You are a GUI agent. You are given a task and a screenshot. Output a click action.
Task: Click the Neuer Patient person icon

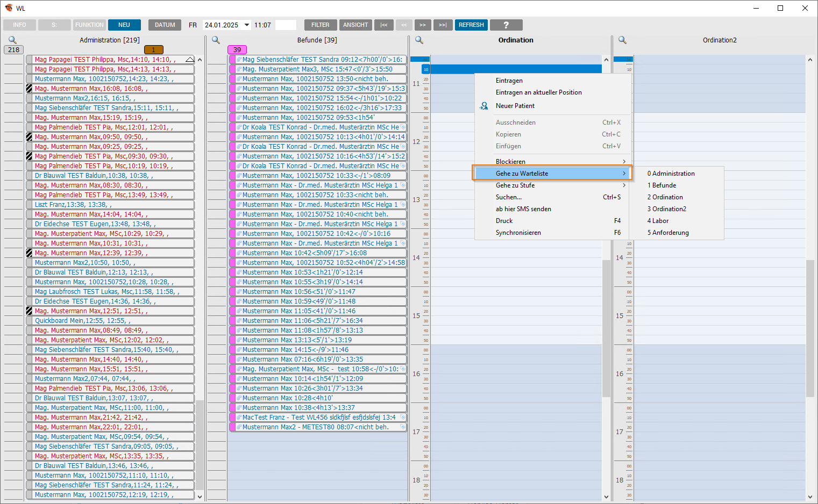[484, 106]
